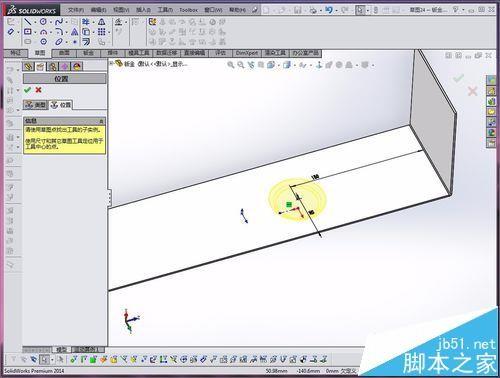
Task: Expand the Display/Delete Relations dropdown arrow
Action: [126, 23]
